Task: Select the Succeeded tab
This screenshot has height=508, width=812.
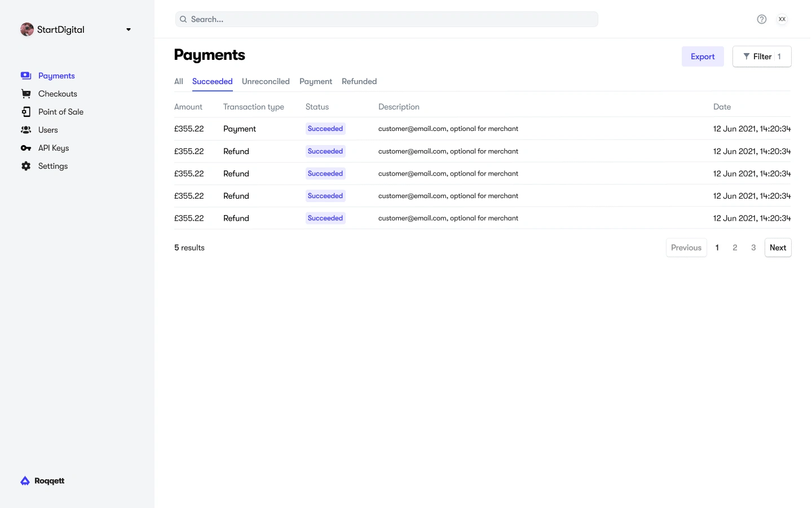Action: (213, 81)
